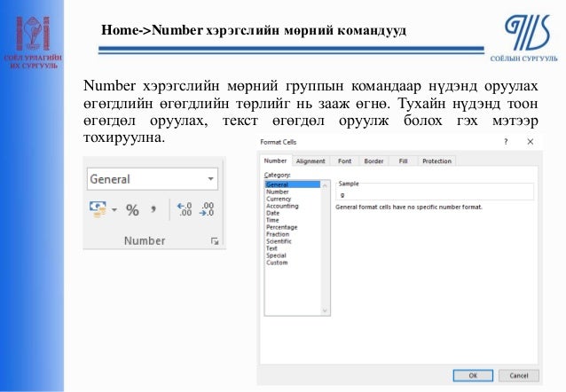Select the Border tab

pyautogui.click(x=373, y=161)
